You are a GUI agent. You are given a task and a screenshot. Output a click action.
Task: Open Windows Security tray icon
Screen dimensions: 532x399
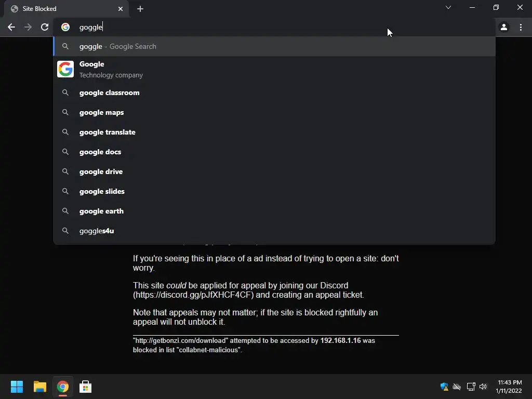(x=444, y=387)
